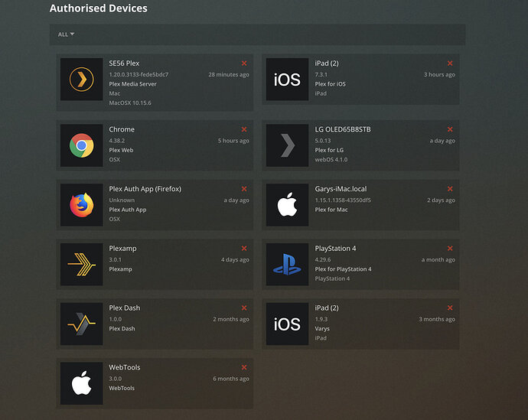Click the iOS icon for Varys iPad
The width and height of the screenshot is (528, 420).
pos(287,324)
